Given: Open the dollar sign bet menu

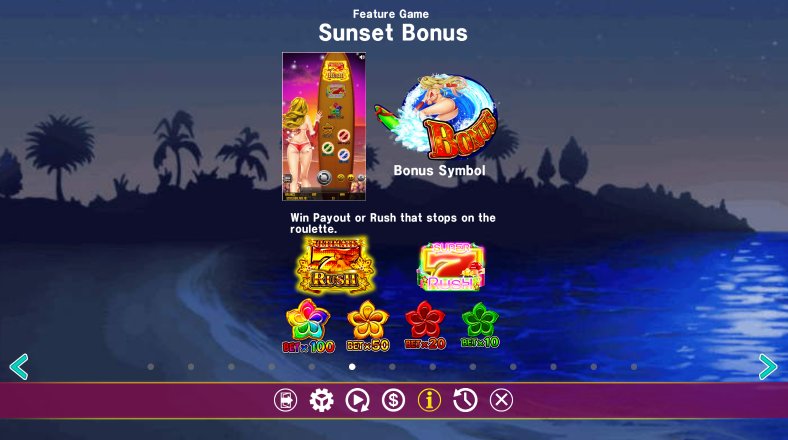Looking at the screenshot, I should click(393, 400).
